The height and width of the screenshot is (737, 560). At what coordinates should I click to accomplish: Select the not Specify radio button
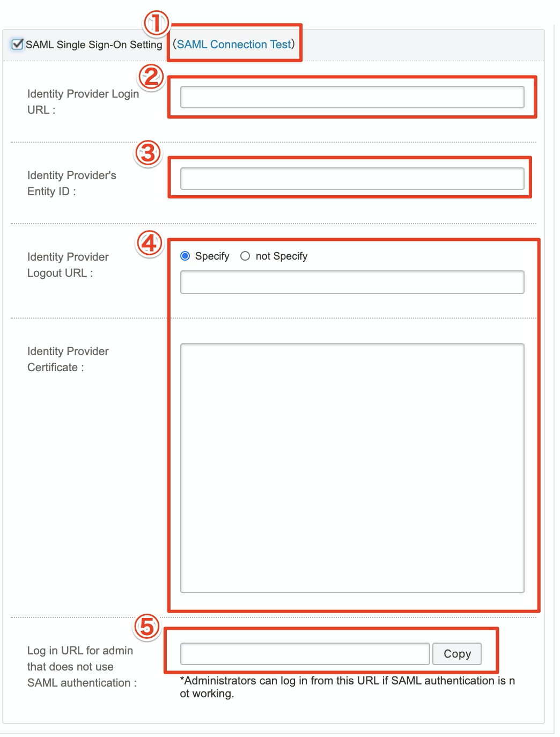coord(246,256)
